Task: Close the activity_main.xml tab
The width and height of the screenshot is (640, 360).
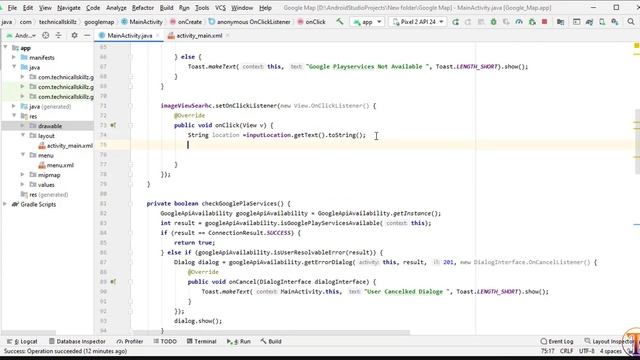Action: coord(228,36)
